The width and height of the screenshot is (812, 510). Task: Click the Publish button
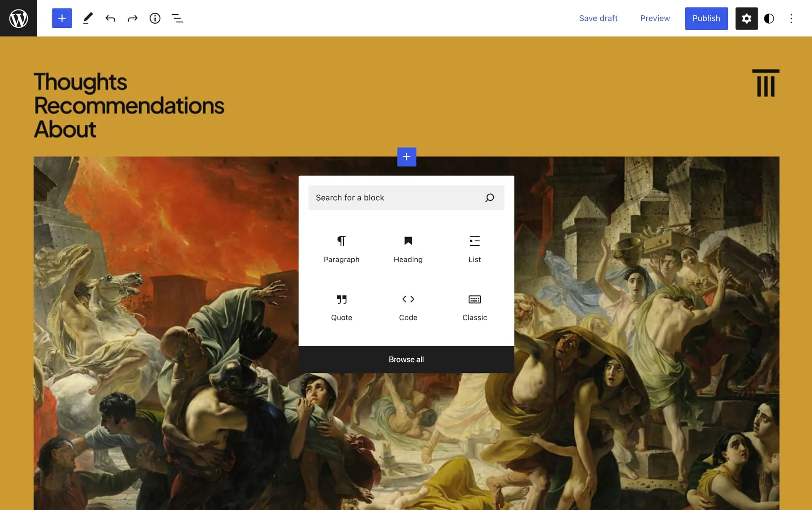click(706, 18)
